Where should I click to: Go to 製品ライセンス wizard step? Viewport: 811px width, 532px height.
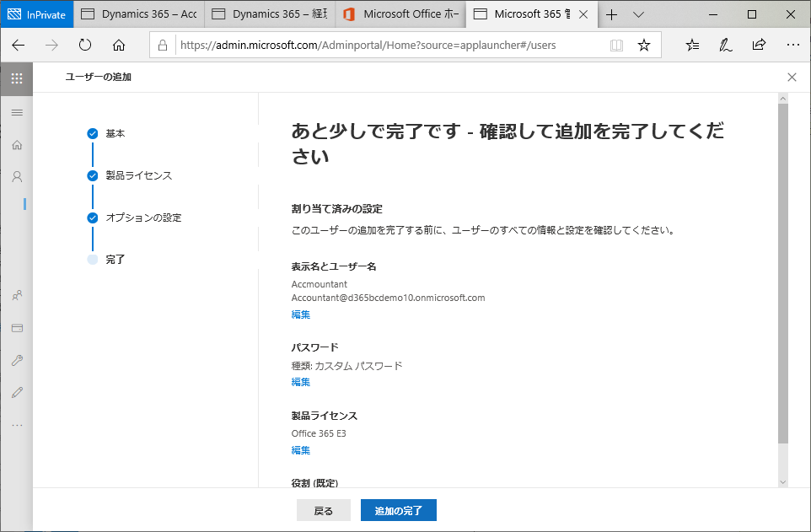click(138, 175)
